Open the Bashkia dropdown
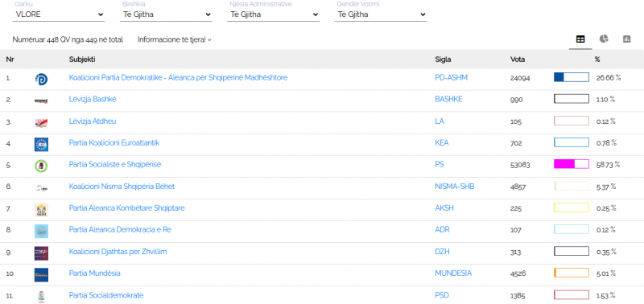Image resolution: width=644 pixels, height=304 pixels. pyautogui.click(x=167, y=14)
